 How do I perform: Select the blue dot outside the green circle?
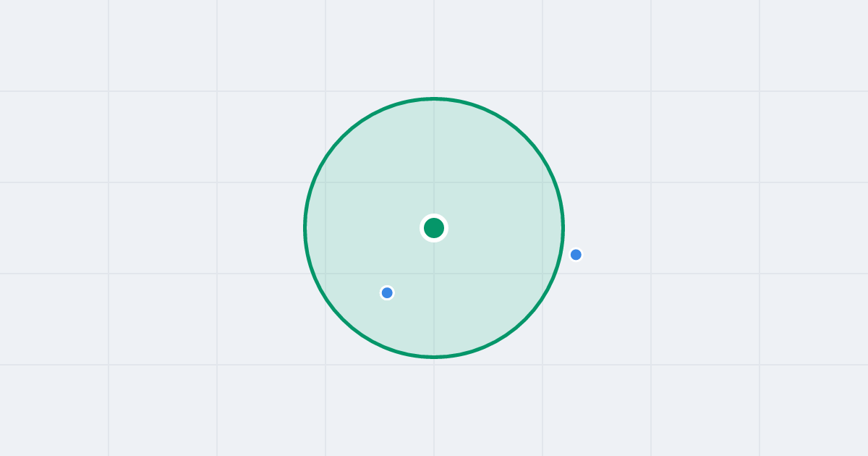point(576,255)
